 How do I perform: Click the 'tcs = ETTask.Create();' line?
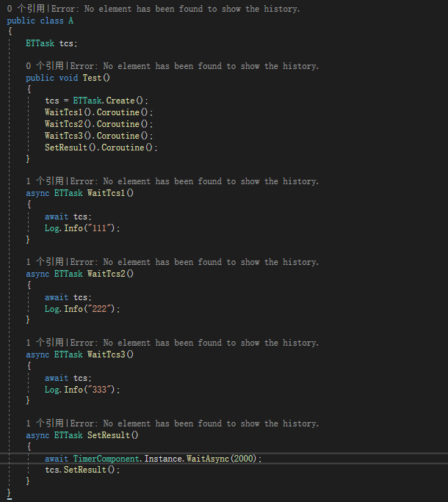pyautogui.click(x=96, y=101)
